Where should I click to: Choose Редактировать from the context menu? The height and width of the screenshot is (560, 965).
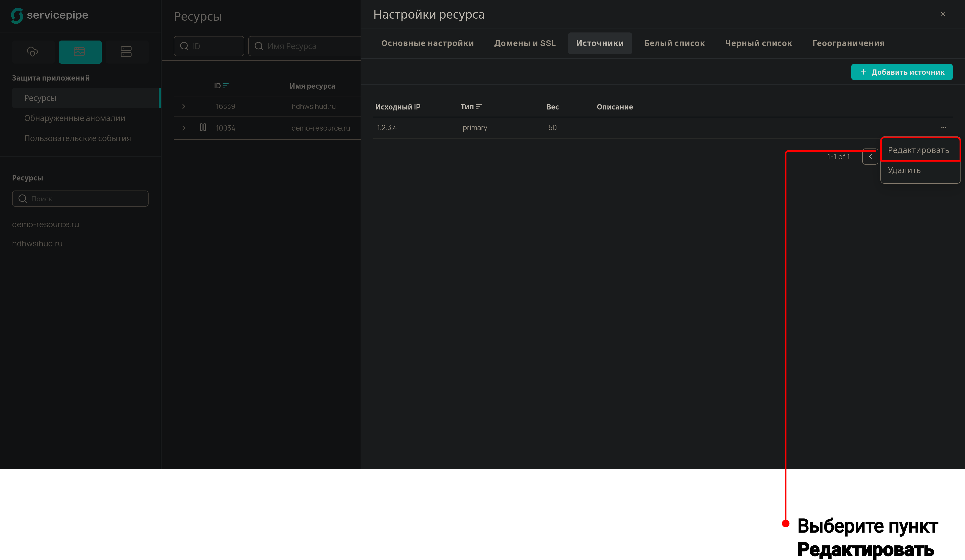(920, 150)
